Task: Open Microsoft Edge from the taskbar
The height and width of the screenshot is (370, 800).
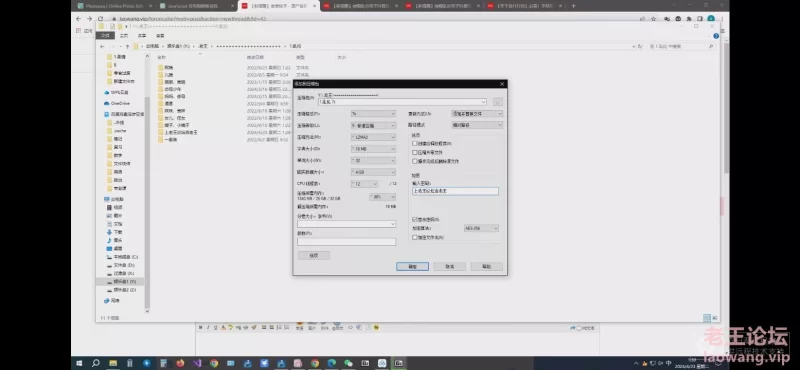Action: tap(332, 363)
